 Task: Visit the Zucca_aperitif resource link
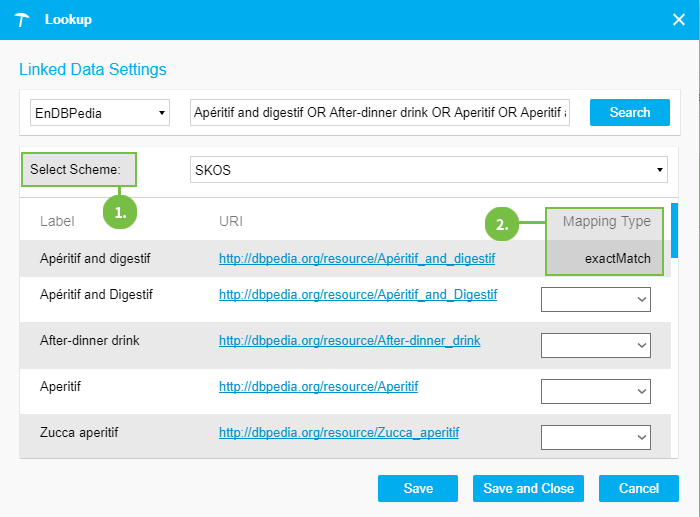coord(339,433)
